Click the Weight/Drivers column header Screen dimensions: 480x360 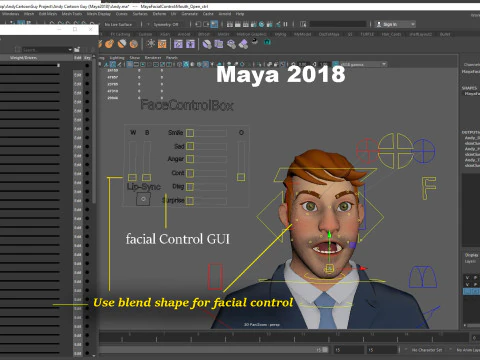click(x=23, y=58)
